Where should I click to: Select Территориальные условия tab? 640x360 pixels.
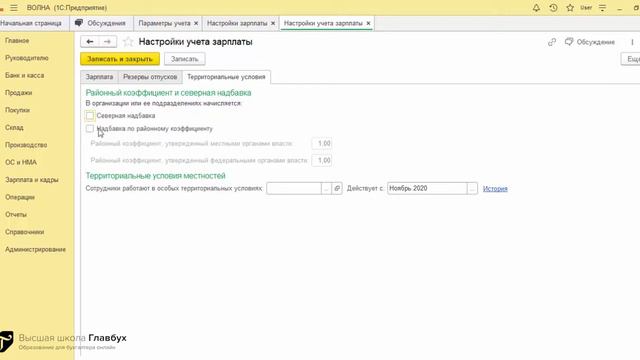(x=226, y=77)
